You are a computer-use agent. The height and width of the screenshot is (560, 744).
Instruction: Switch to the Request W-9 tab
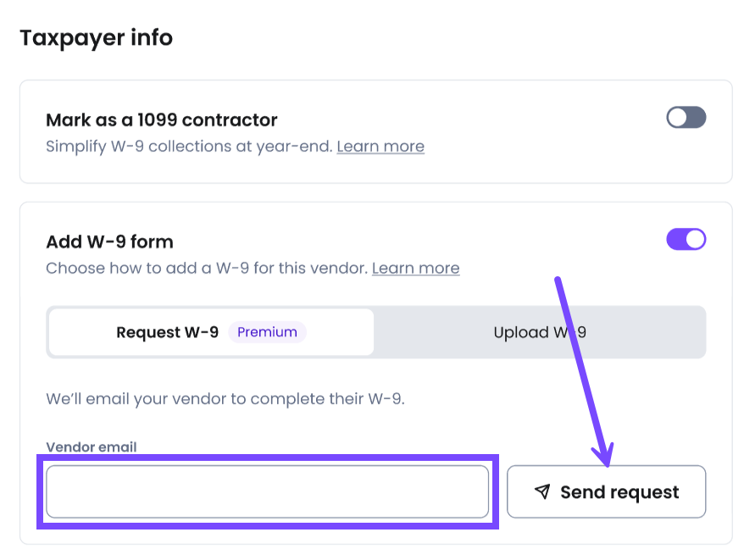point(168,332)
